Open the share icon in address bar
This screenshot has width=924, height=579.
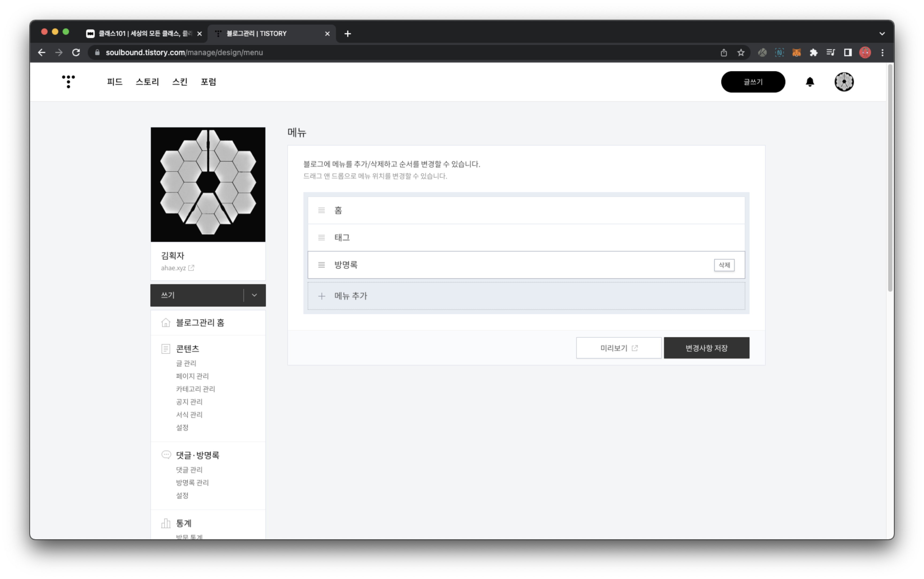(723, 52)
